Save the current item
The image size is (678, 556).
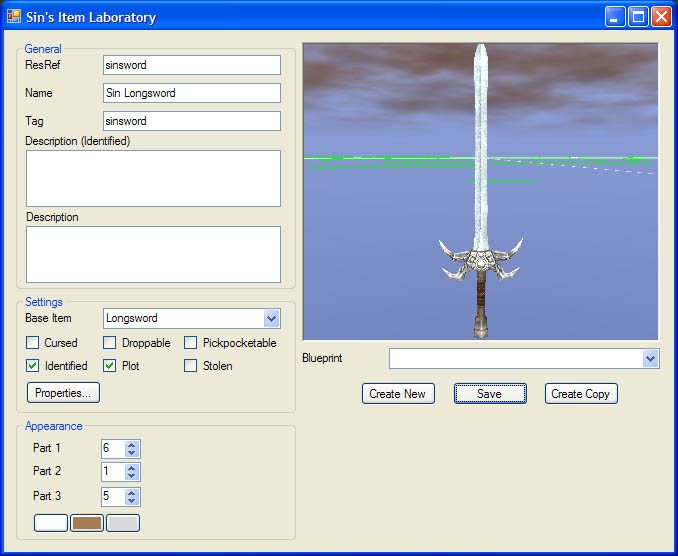(489, 394)
